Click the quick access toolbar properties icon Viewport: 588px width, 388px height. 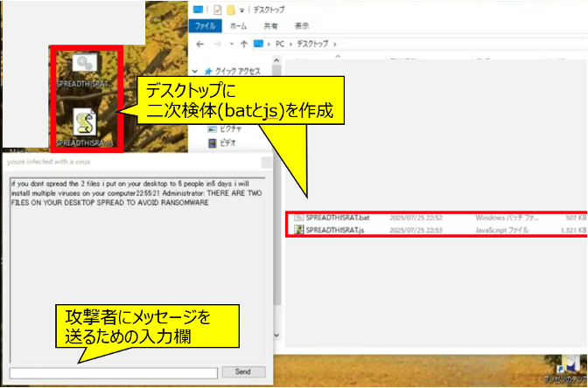[217, 10]
